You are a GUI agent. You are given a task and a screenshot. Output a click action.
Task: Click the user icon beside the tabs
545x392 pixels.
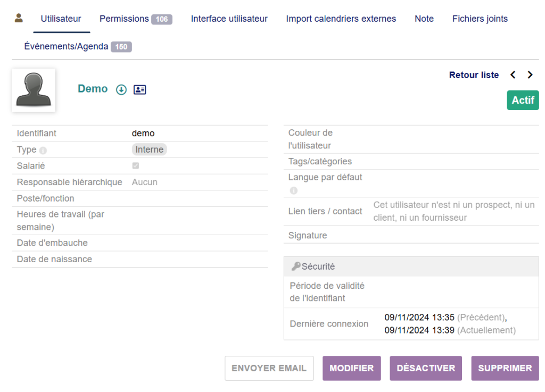point(19,18)
